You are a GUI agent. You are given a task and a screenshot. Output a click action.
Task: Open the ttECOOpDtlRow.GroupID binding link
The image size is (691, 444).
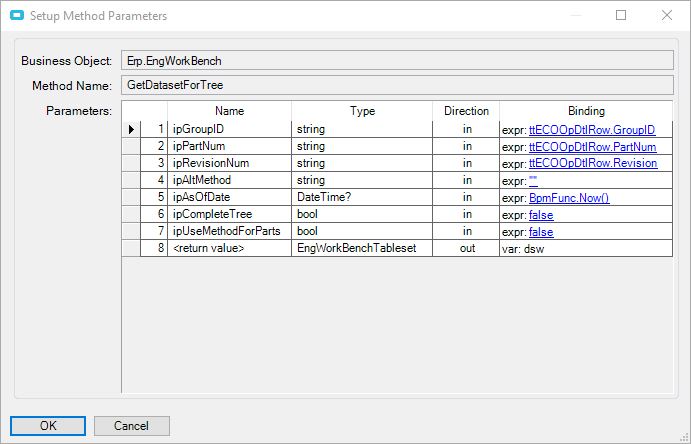pos(591,130)
